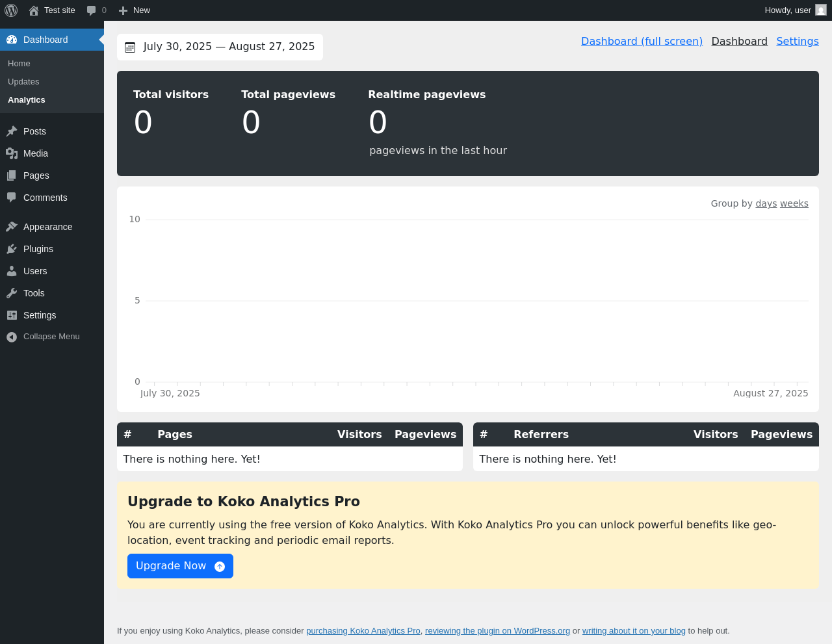The height and width of the screenshot is (644, 832).
Task: Open the Koko Analytics Settings link
Action: click(x=798, y=41)
